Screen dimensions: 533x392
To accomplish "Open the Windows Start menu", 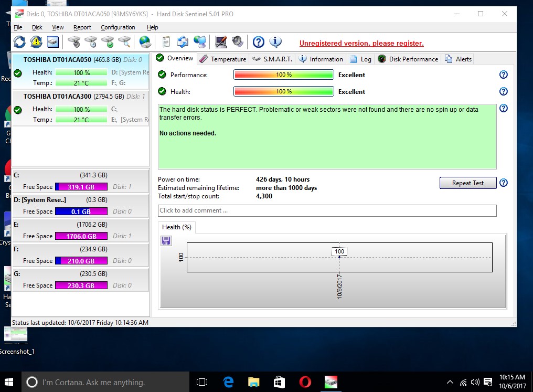I will tap(9, 382).
